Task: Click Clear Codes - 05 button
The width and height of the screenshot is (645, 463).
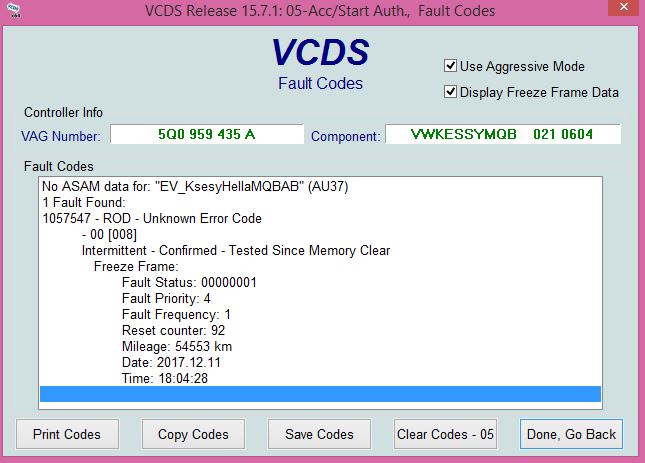Action: 445,434
